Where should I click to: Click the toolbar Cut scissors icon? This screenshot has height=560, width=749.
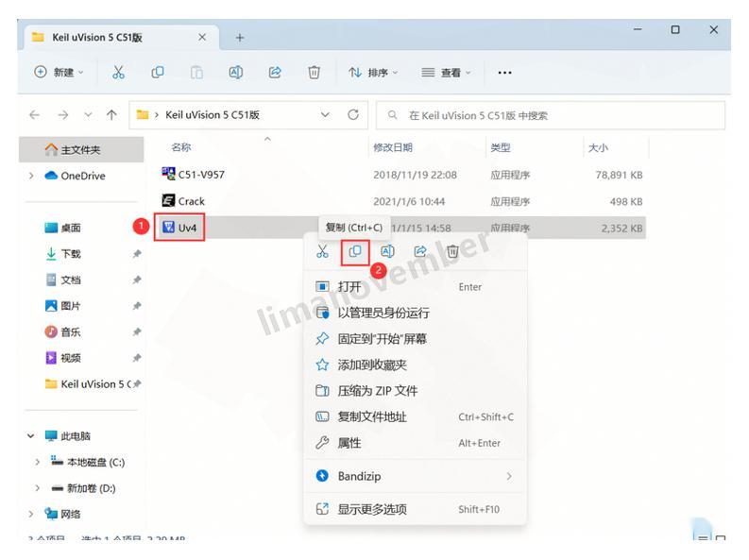(118, 73)
